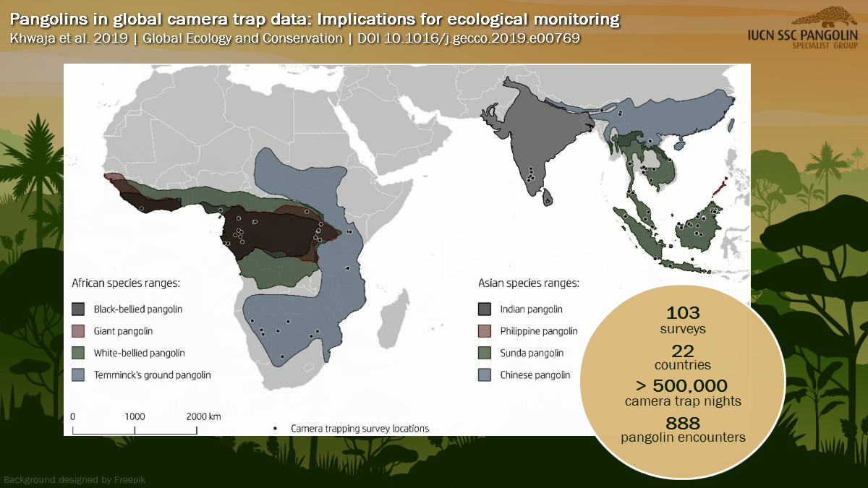
Task: Click the slide title about pangolin camera traps
Action: click(x=315, y=18)
